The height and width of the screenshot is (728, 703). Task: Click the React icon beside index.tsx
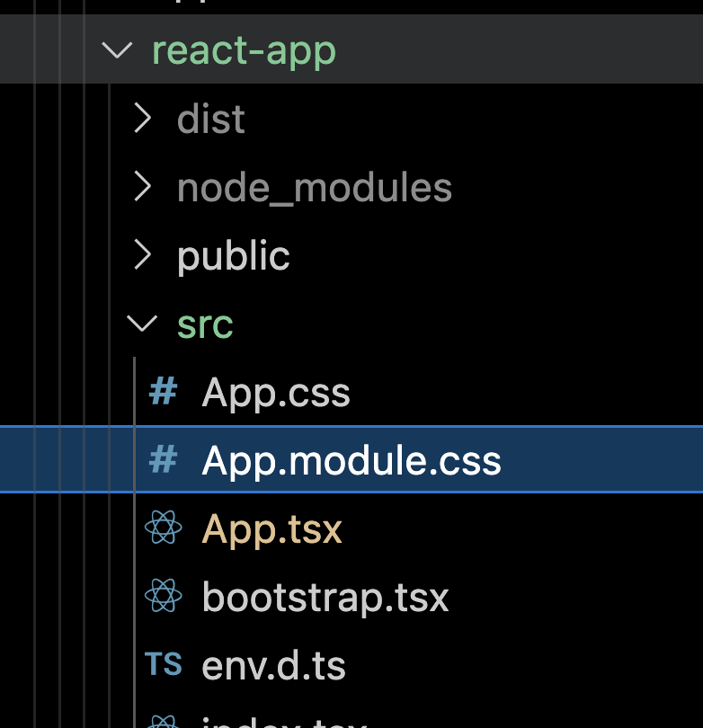tap(163, 724)
